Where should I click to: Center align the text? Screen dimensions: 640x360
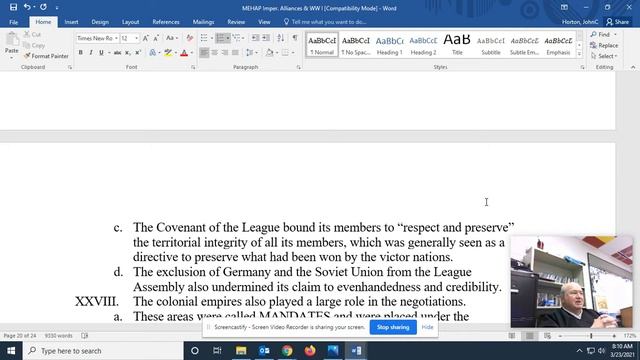point(214,53)
